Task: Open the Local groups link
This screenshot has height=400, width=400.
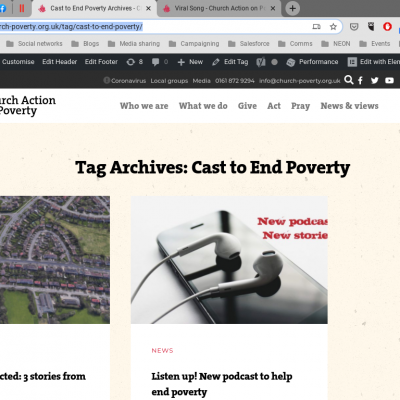Action: click(x=169, y=81)
